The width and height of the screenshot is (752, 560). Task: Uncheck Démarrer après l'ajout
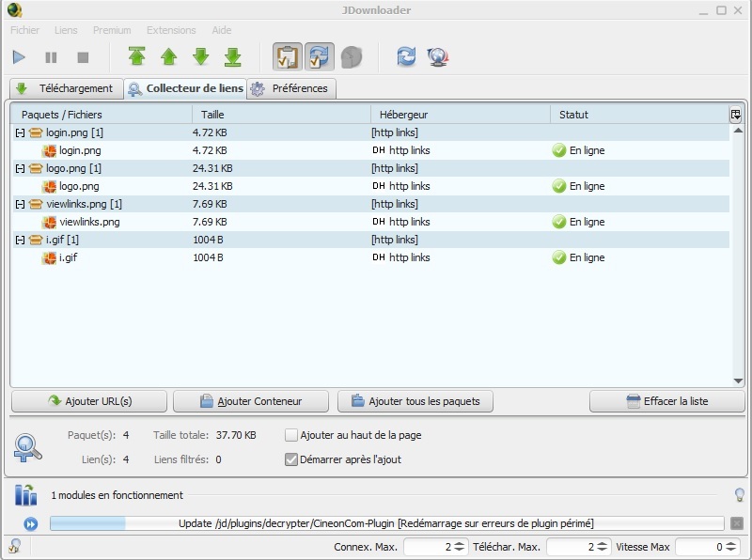291,459
